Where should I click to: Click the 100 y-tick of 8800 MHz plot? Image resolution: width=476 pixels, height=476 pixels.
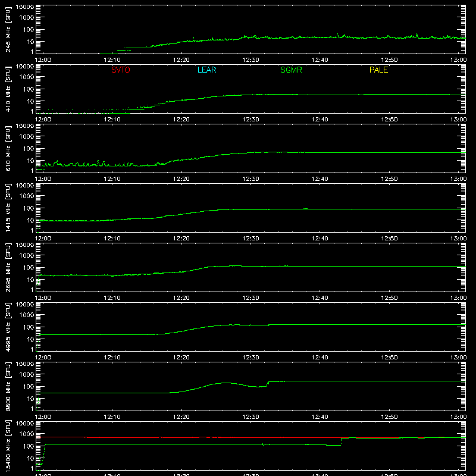click(x=29, y=387)
